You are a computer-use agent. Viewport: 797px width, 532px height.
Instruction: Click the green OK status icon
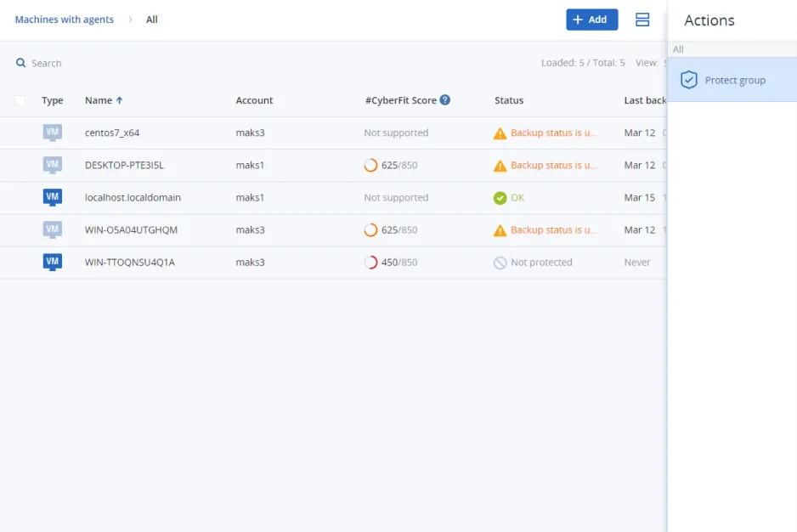500,198
